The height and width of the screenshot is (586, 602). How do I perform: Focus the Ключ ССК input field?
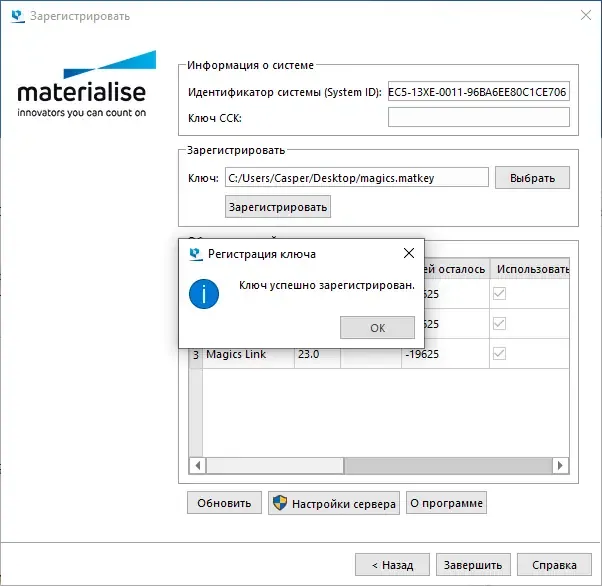point(479,117)
